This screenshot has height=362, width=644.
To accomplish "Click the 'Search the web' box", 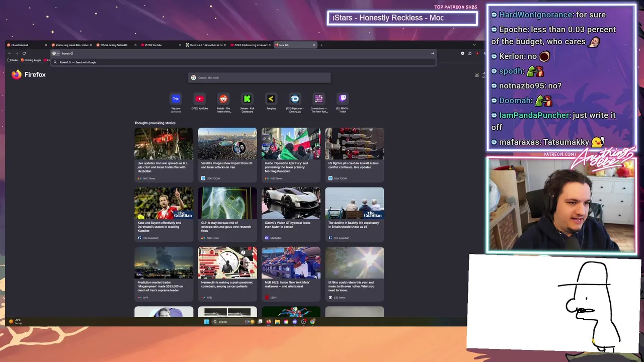I will (259, 77).
